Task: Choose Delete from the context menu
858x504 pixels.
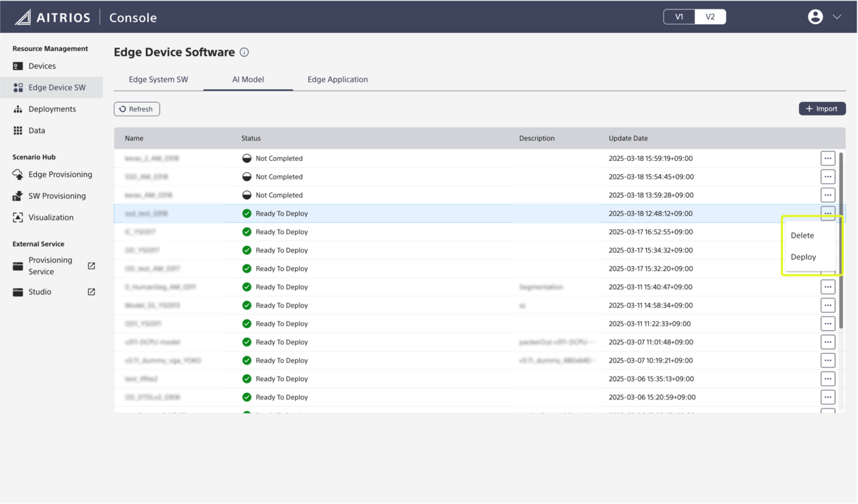Action: pos(802,235)
